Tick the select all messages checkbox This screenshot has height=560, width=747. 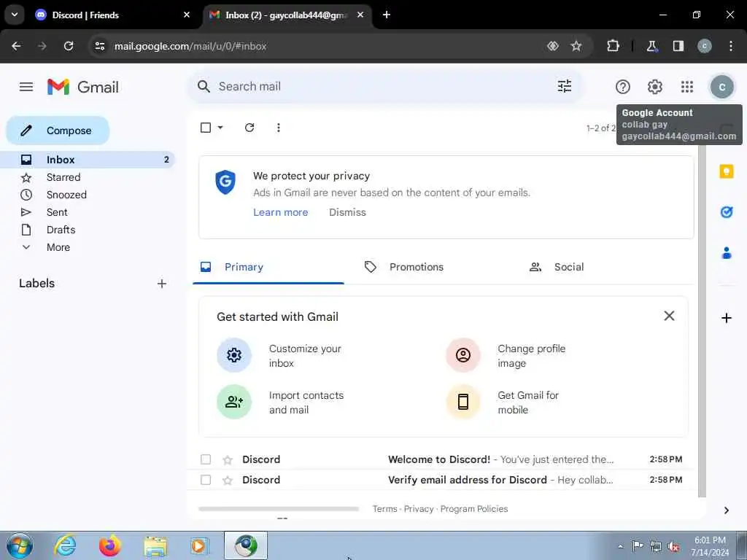[206, 128]
